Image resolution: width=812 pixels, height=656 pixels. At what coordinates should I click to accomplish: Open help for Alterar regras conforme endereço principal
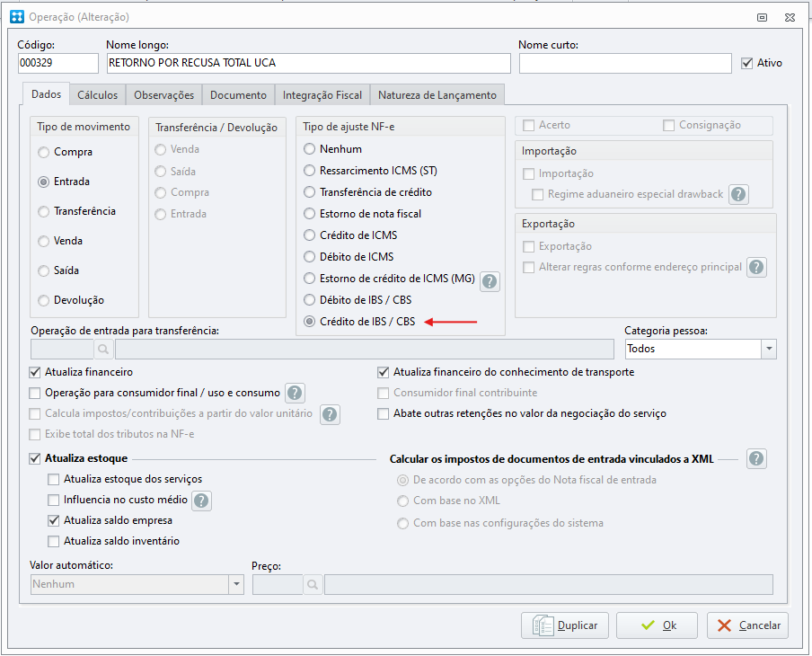point(756,267)
